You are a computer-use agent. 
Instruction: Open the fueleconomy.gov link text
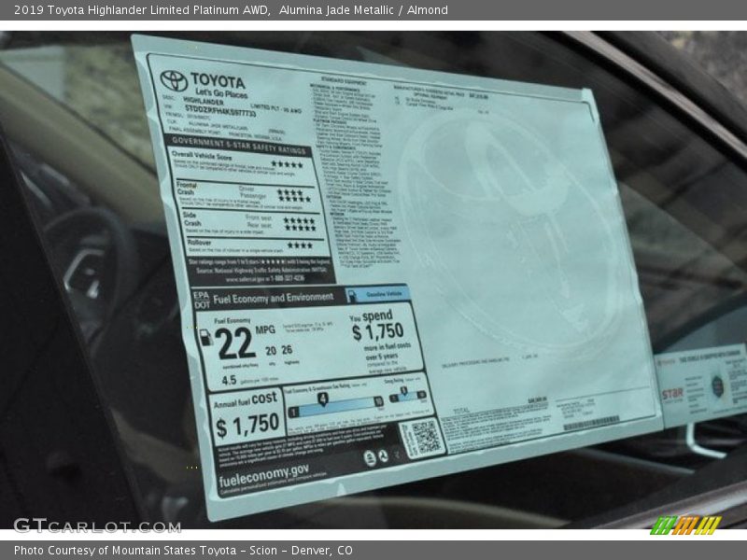click(263, 475)
